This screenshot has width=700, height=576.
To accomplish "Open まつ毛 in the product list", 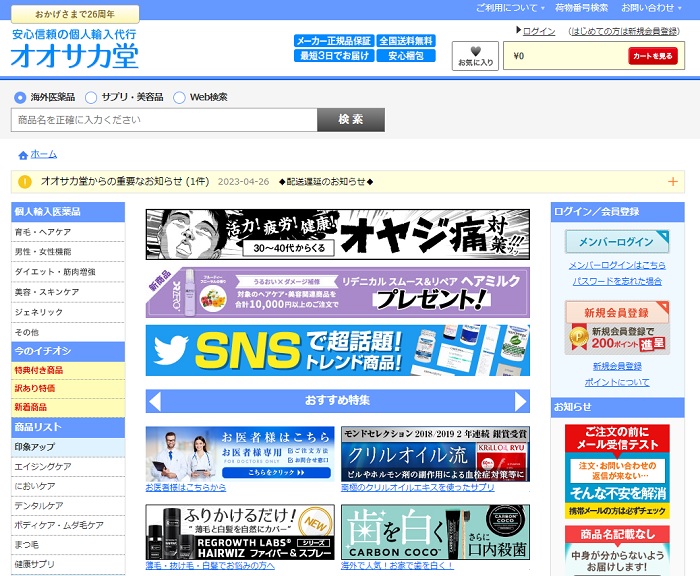I will pyautogui.click(x=68, y=545).
